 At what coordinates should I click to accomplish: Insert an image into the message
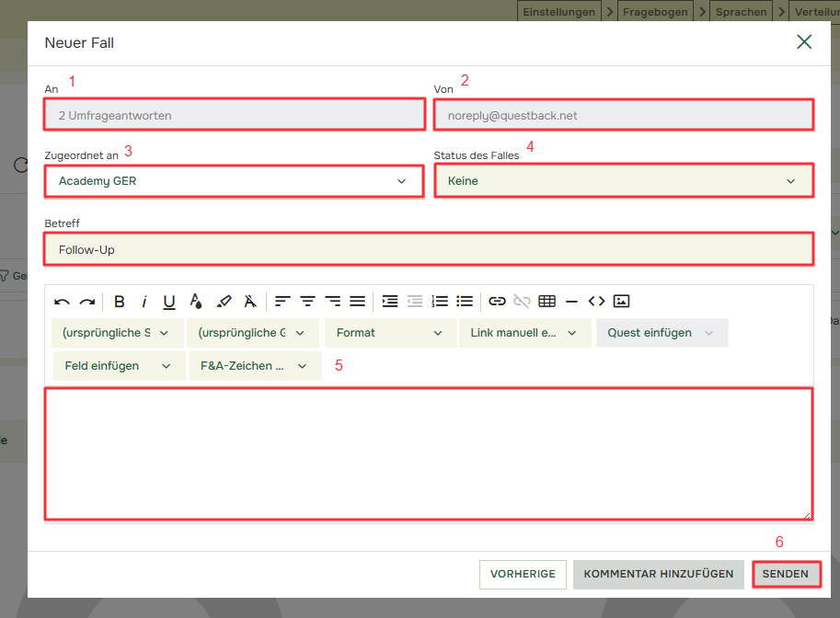coord(621,301)
